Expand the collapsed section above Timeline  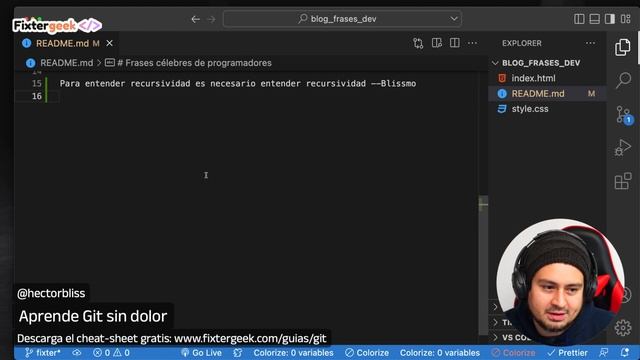pyautogui.click(x=495, y=307)
